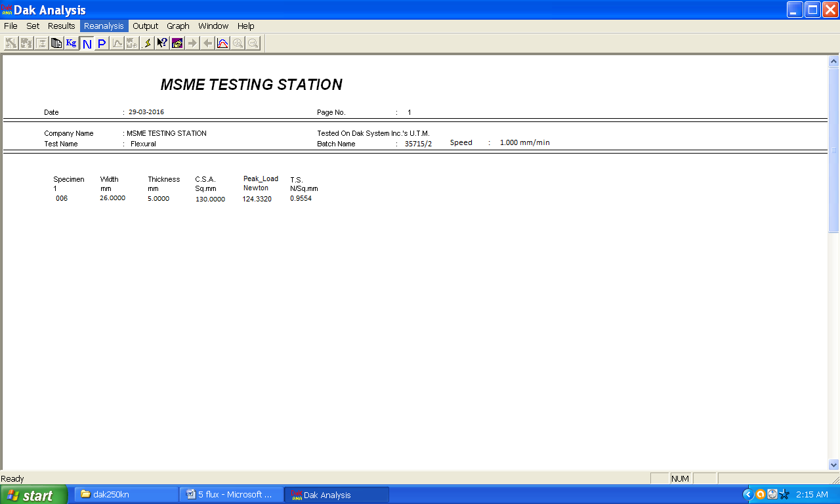Open the Output menu
The width and height of the screenshot is (840, 504).
[x=146, y=26]
